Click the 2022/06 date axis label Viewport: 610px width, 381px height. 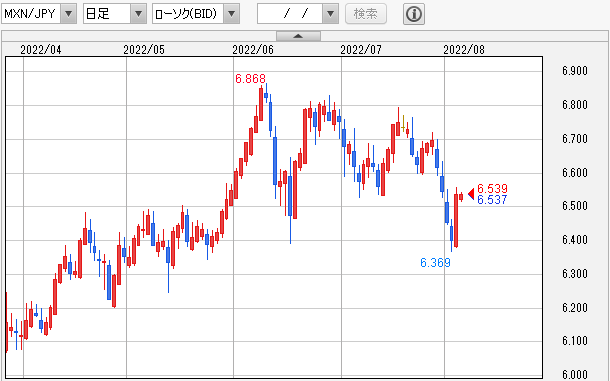tap(253, 50)
